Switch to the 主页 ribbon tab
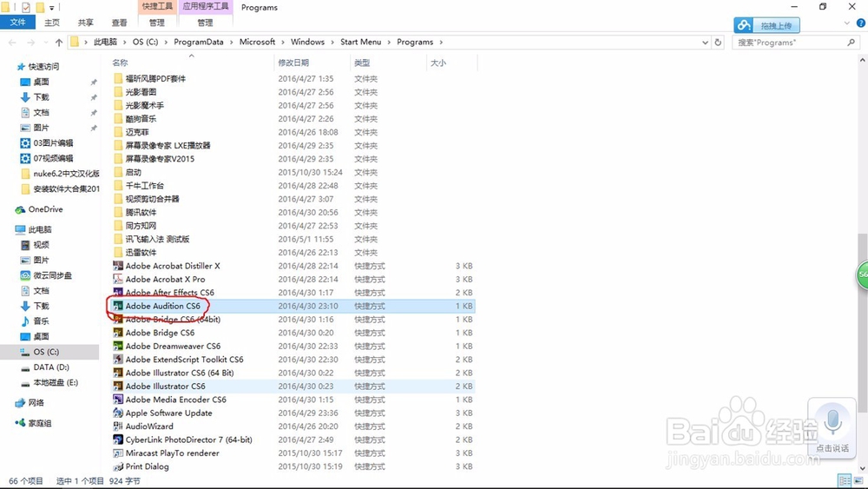The image size is (868, 489). [x=52, y=23]
